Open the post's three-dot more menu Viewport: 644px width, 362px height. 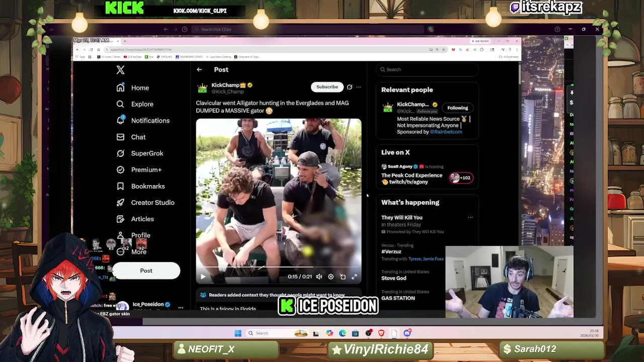click(x=358, y=87)
